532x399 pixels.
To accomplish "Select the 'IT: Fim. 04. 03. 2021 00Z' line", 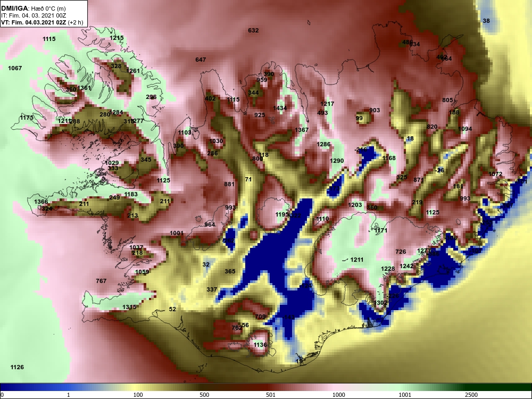I will (x=33, y=15).
